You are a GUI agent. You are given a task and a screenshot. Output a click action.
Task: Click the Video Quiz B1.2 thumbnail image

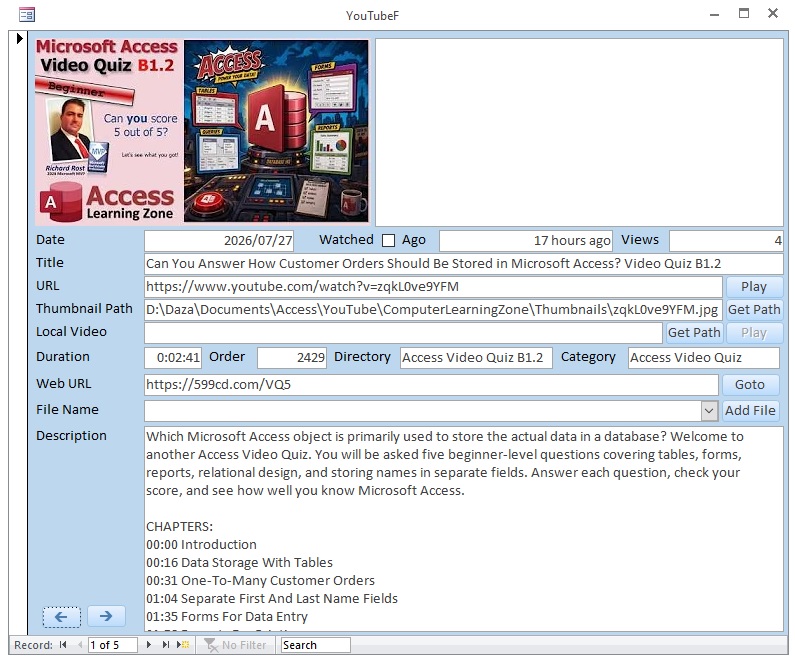(107, 131)
